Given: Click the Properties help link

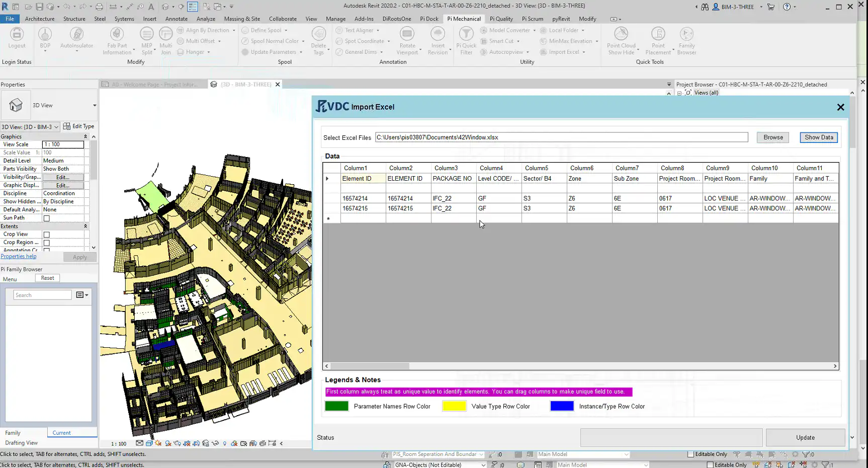Looking at the screenshot, I should pos(19,257).
